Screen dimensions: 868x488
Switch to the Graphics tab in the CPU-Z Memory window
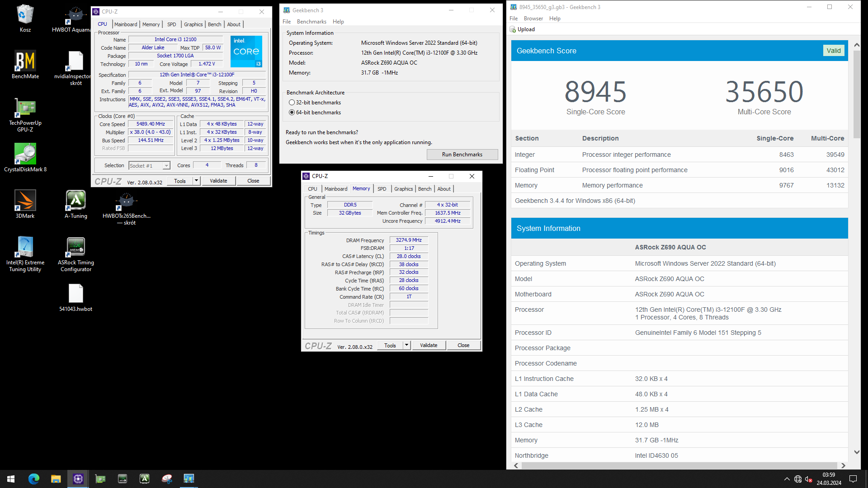click(403, 189)
